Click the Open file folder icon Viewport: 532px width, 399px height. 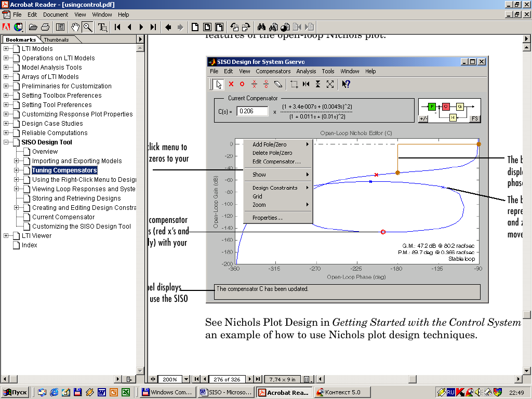click(33, 27)
